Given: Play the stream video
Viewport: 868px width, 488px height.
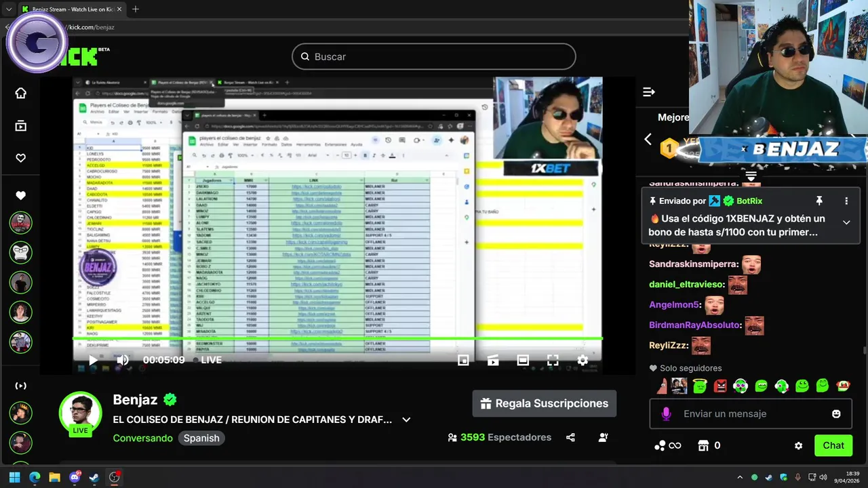Looking at the screenshot, I should 93,360.
